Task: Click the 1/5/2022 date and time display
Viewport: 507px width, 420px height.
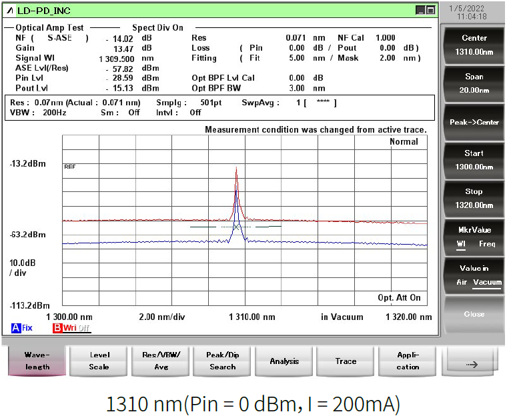Action: point(468,13)
